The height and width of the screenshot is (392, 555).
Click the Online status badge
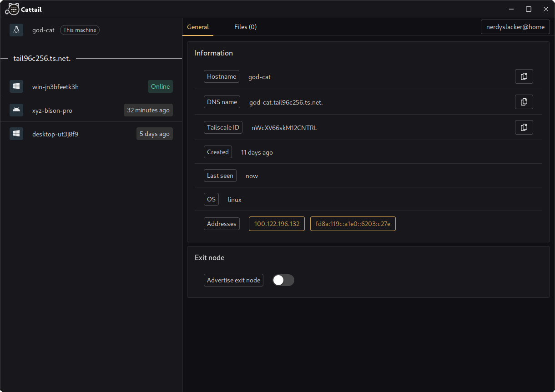(x=160, y=86)
